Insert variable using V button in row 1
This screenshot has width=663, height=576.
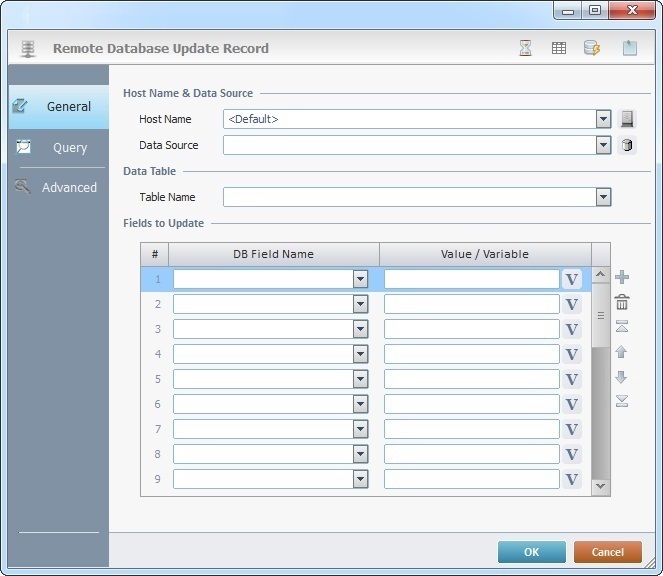pos(572,279)
